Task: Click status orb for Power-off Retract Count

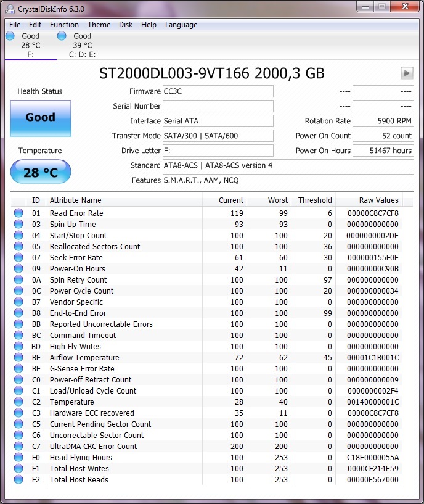Action: tap(18, 379)
